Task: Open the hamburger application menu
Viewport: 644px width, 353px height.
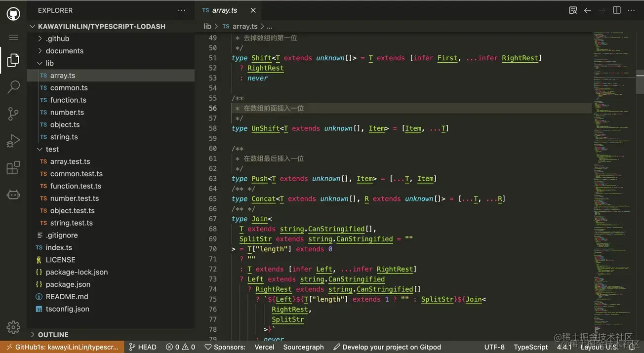Action: pyautogui.click(x=13, y=38)
